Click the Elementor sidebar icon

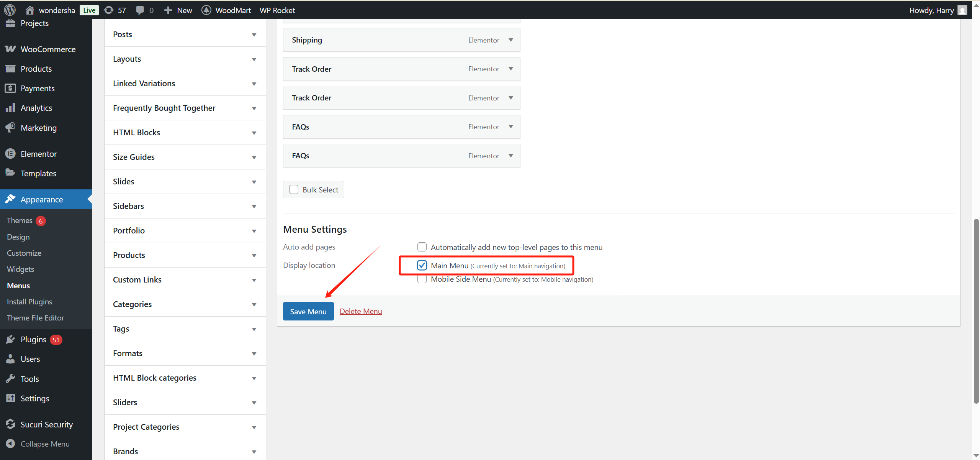point(10,154)
